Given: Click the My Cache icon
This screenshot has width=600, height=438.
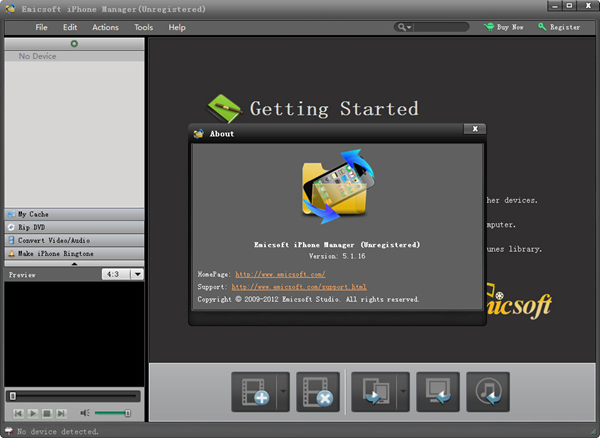Looking at the screenshot, I should [x=11, y=214].
